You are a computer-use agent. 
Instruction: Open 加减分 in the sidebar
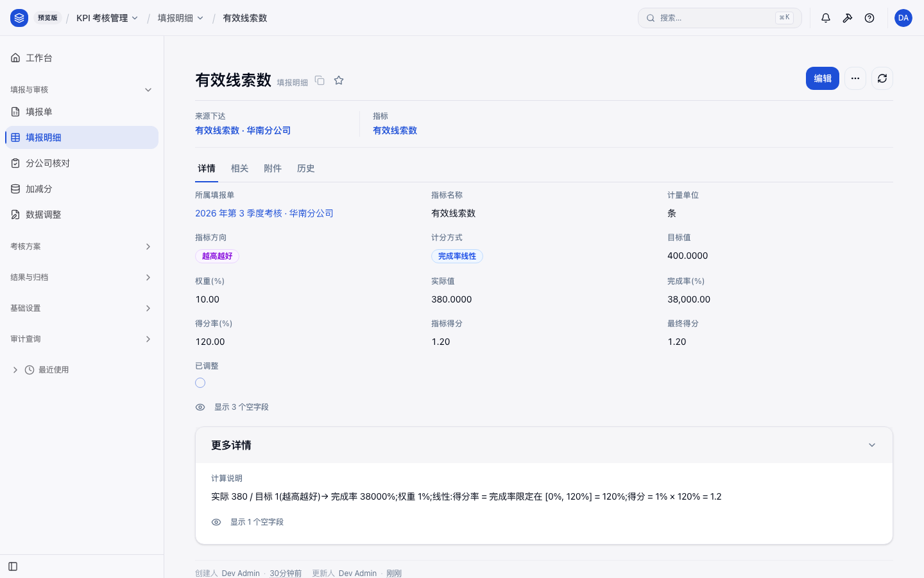(x=81, y=189)
